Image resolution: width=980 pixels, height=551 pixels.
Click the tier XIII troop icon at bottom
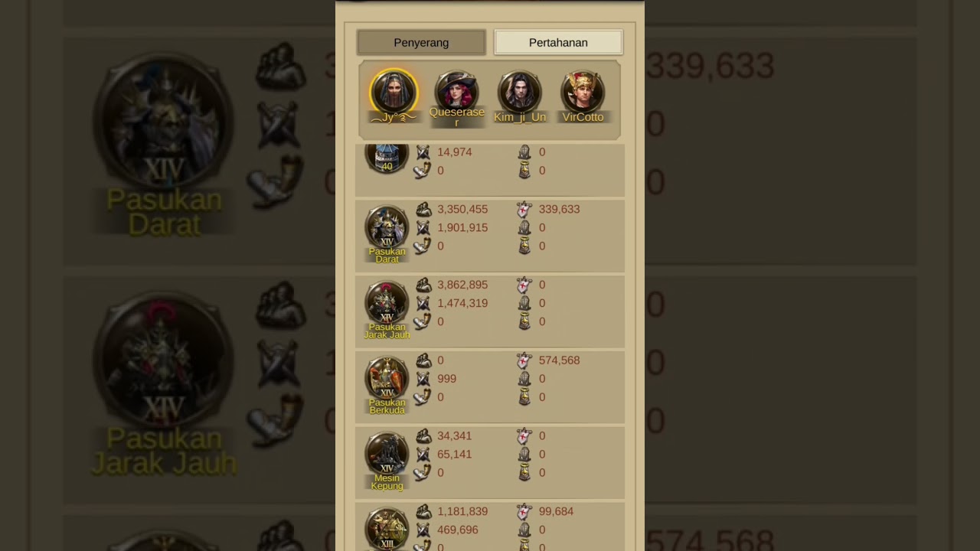click(387, 529)
